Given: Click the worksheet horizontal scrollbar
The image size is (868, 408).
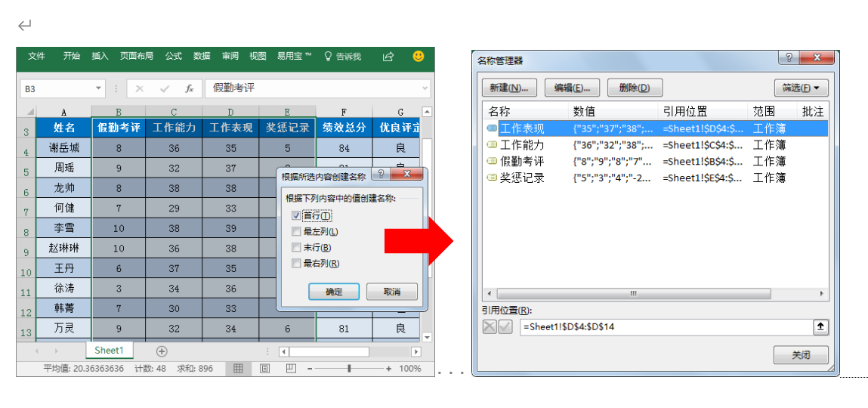Looking at the screenshot, I should point(329,351).
